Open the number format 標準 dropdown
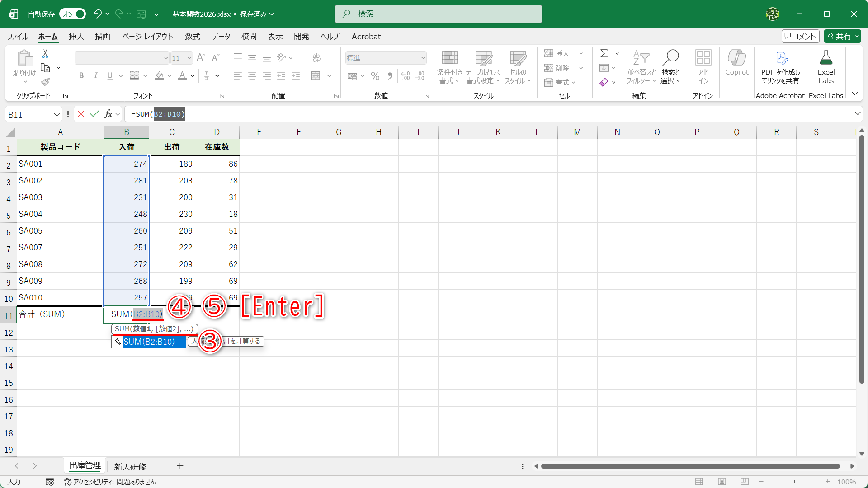868x488 pixels. pos(423,58)
